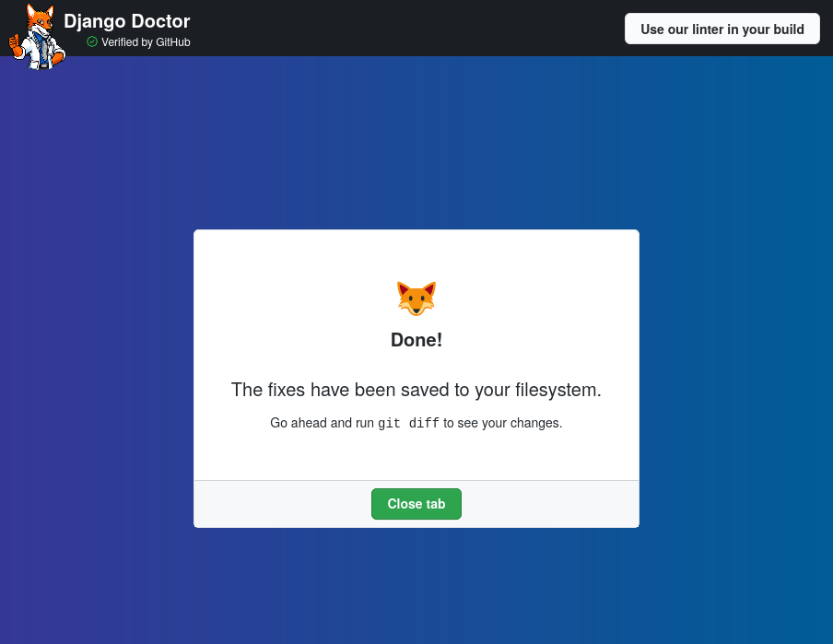Click the Django Doctor title text
This screenshot has height=644, width=833.
point(127,21)
